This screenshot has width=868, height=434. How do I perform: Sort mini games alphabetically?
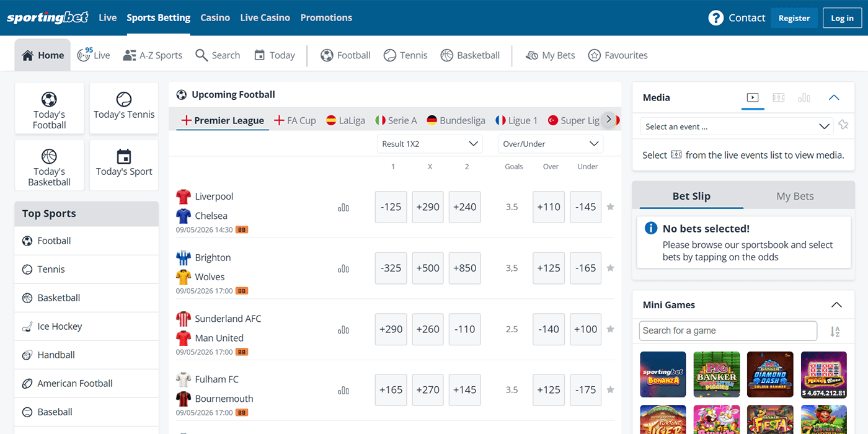click(835, 332)
